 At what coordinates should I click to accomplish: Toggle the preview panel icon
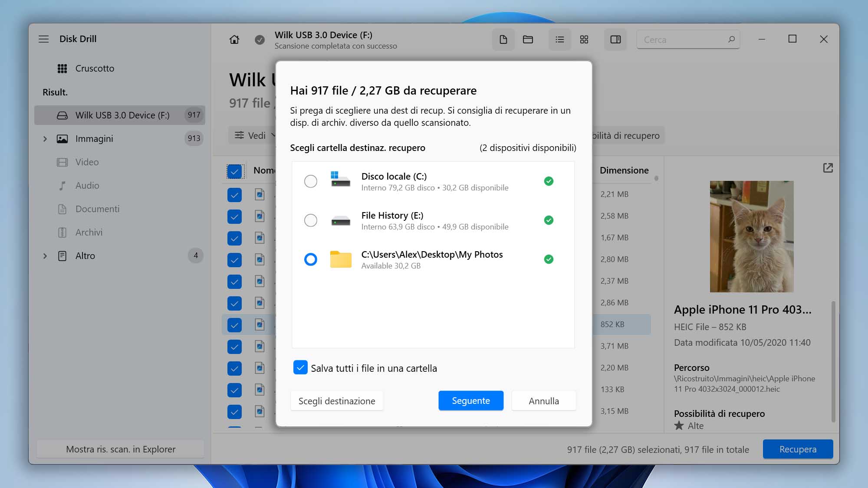[615, 39]
